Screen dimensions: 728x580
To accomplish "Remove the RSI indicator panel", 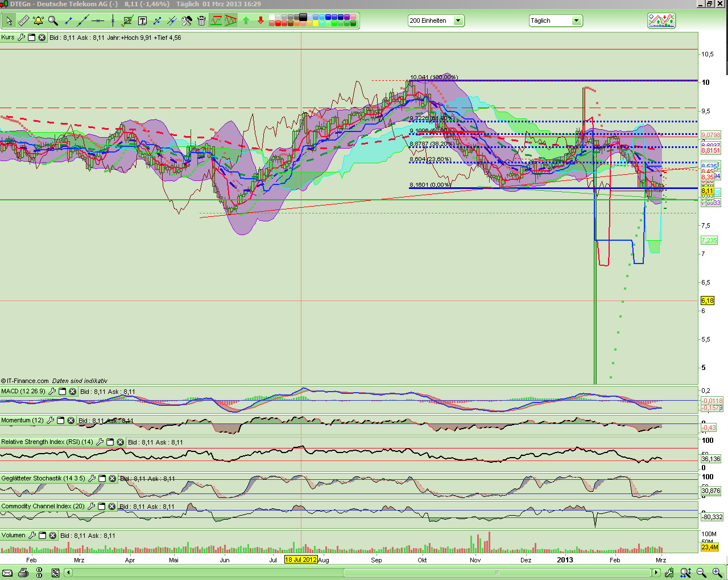I will point(120,442).
